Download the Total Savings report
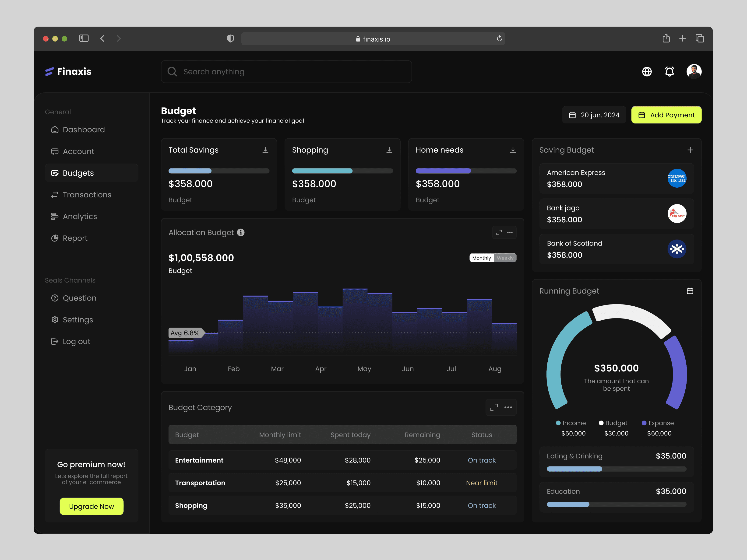Screen dimensions: 747x560 (265, 150)
